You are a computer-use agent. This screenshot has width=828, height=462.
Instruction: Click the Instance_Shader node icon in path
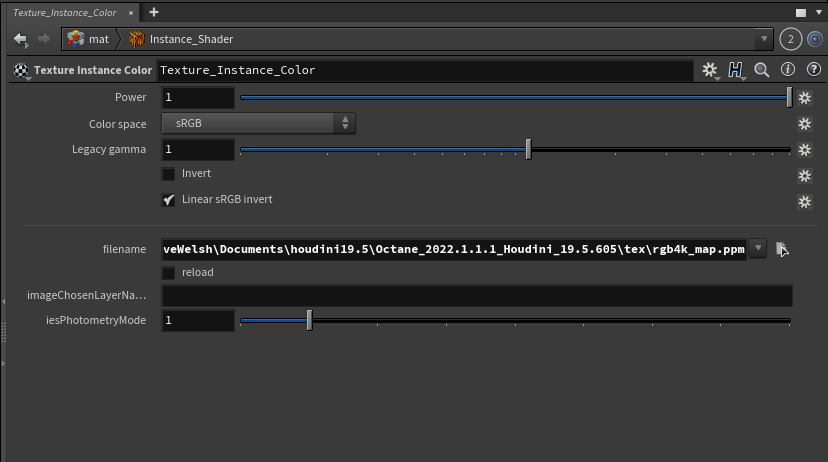click(x=137, y=39)
